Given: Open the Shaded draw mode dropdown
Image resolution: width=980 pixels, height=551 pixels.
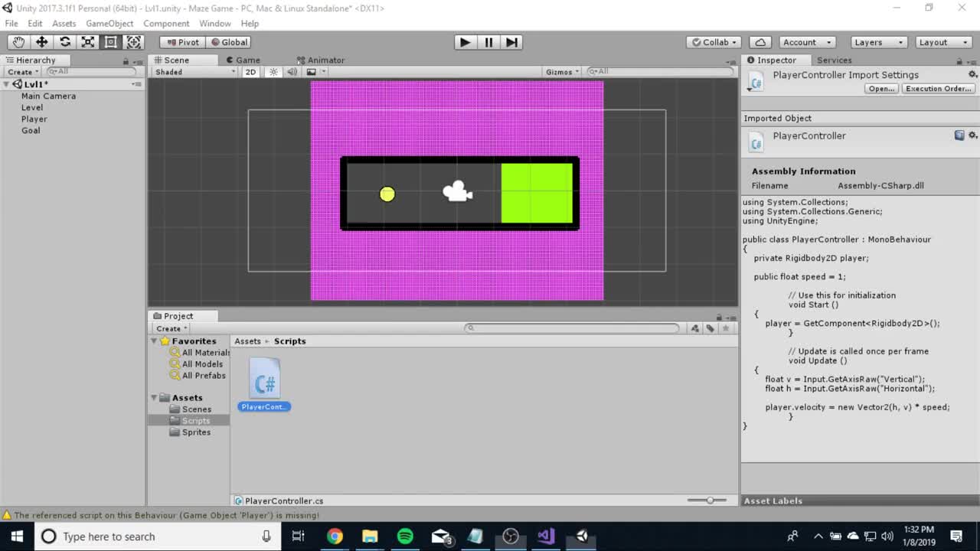Looking at the screenshot, I should coord(195,72).
